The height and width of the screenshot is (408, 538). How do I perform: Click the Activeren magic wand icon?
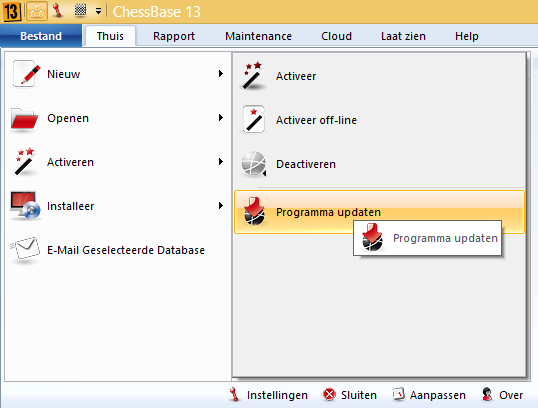tap(25, 161)
